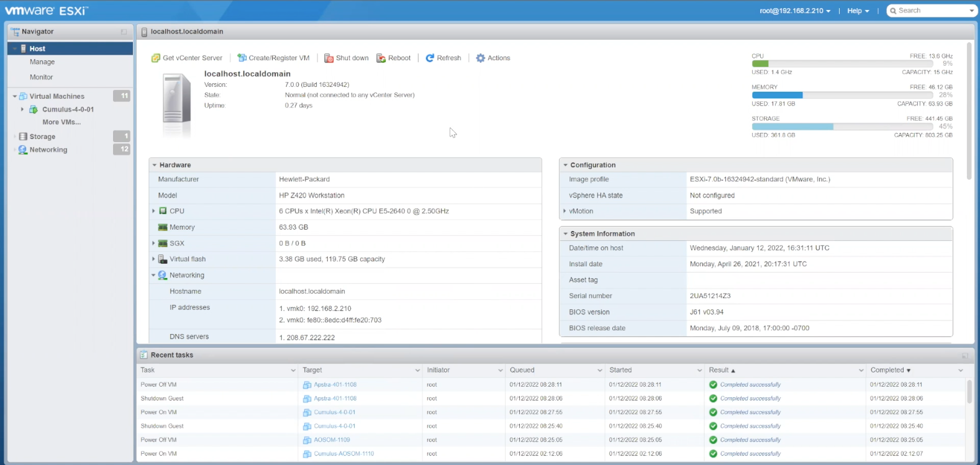Image resolution: width=980 pixels, height=465 pixels.
Task: Click the magnifier icon in Search box
Action: (x=893, y=11)
